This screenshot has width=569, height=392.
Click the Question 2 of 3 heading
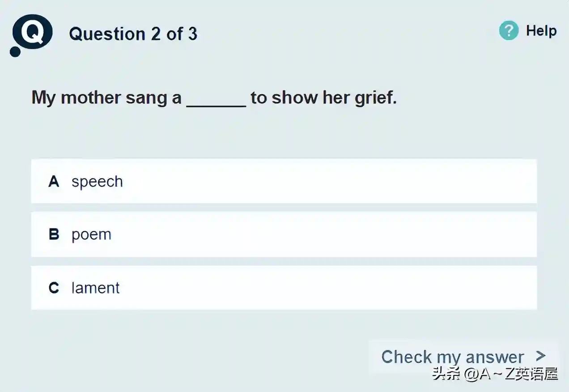click(x=133, y=34)
